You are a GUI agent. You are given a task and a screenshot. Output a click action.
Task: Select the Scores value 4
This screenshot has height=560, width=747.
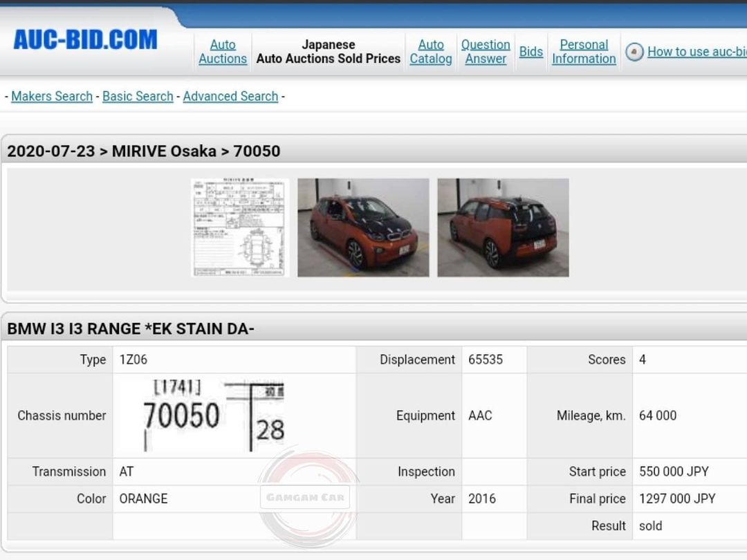(x=642, y=360)
